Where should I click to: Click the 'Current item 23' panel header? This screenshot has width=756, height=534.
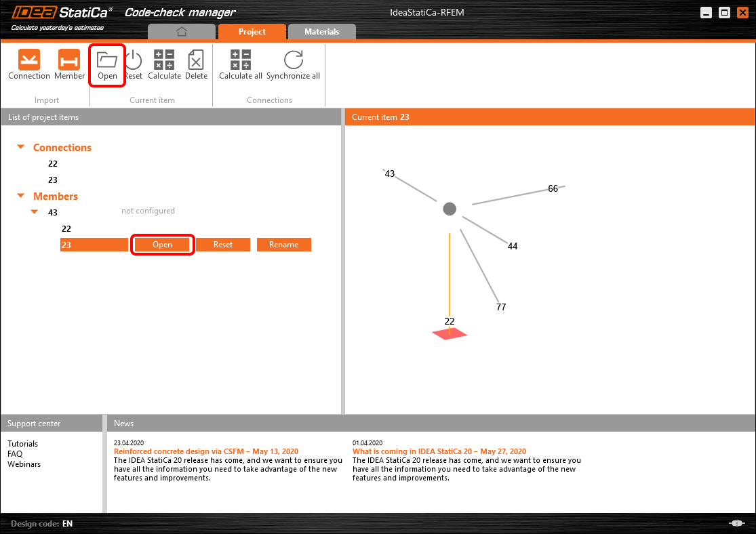[550, 117]
